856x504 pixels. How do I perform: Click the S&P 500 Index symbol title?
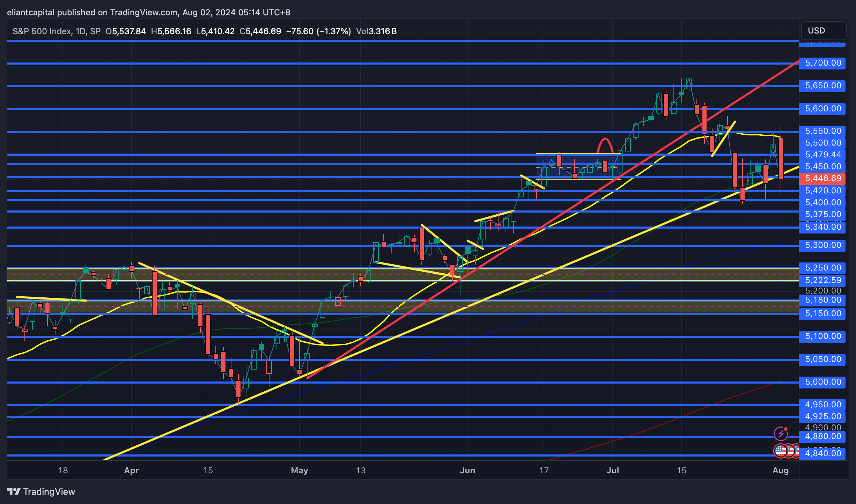point(42,31)
